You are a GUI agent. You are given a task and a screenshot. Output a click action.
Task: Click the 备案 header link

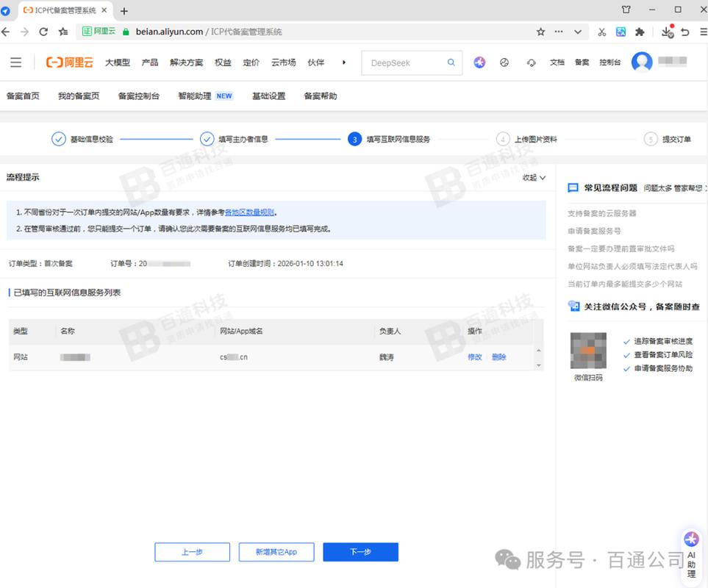(582, 62)
